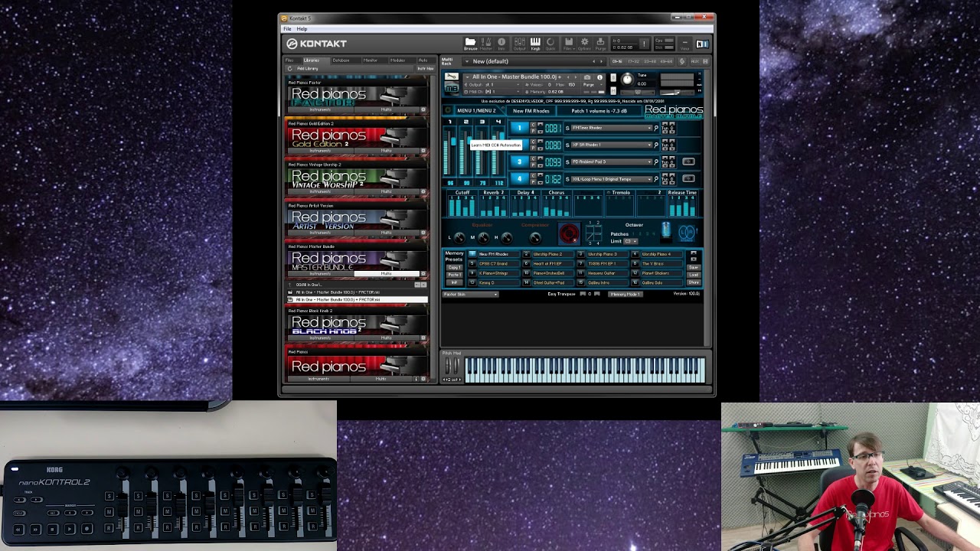Open patch 3 PD Ambient Pad 3 dropdown
The image size is (980, 551).
(x=611, y=161)
